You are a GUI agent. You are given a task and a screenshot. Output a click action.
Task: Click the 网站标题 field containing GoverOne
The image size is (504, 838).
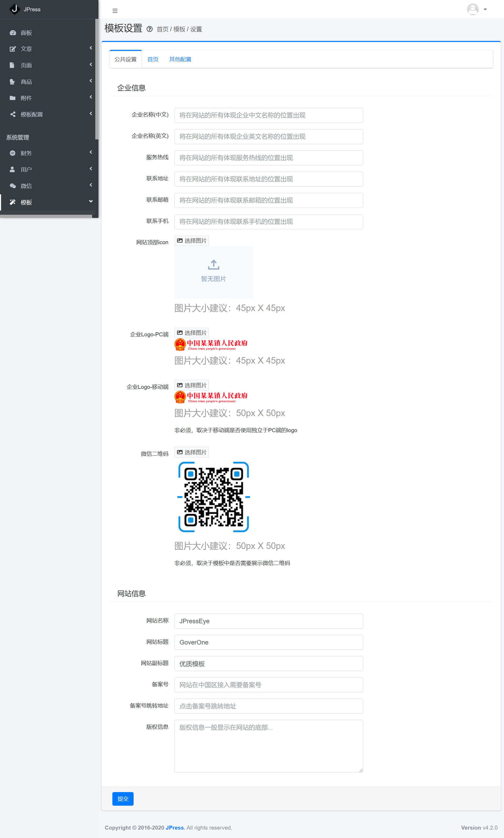point(269,642)
